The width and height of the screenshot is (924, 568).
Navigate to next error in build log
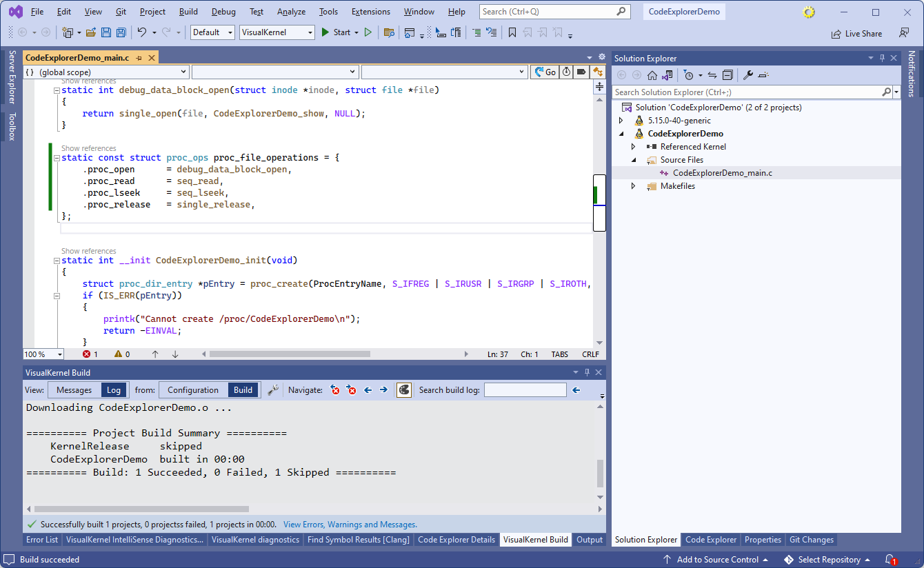(x=352, y=390)
